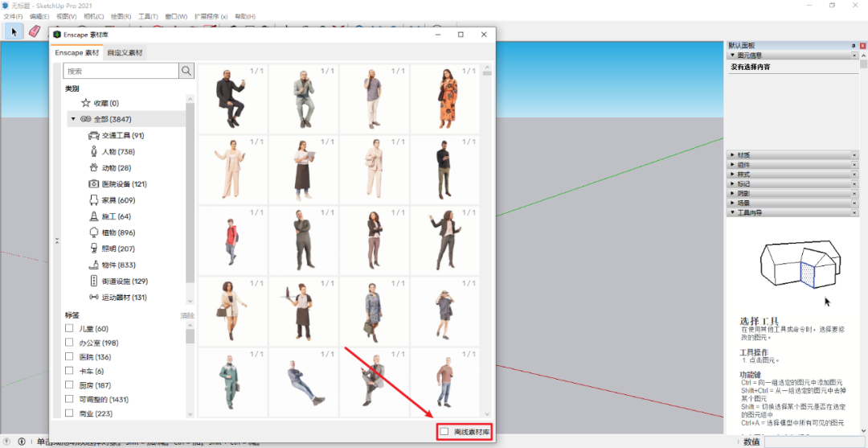Switch to the 自定义素材 tab
This screenshot has width=868, height=448.
click(x=125, y=53)
